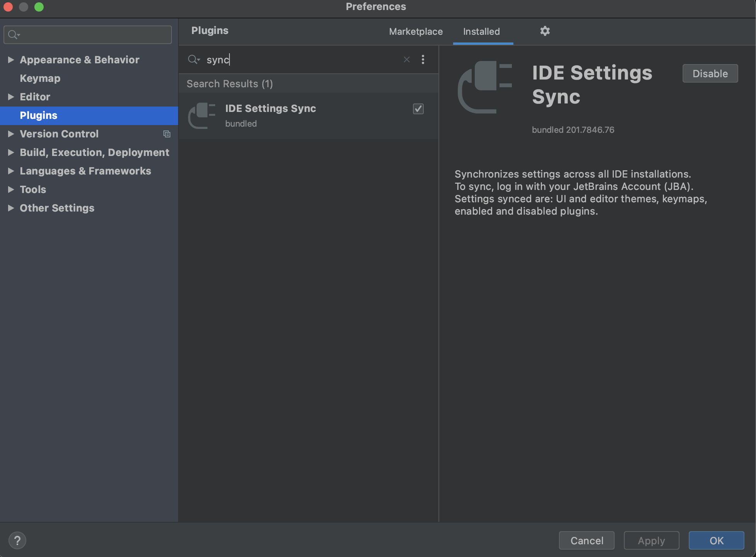
Task: Switch to the Marketplace tab
Action: pyautogui.click(x=416, y=32)
